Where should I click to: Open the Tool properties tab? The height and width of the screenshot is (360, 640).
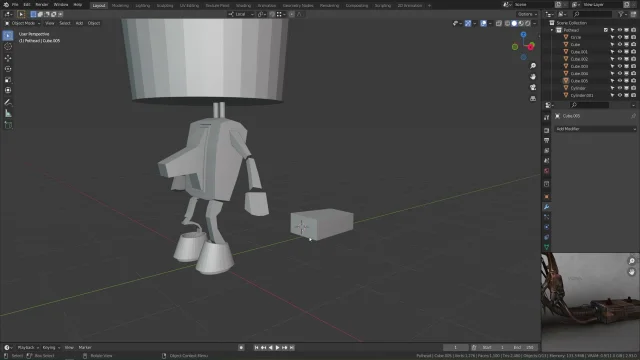pyautogui.click(x=547, y=118)
